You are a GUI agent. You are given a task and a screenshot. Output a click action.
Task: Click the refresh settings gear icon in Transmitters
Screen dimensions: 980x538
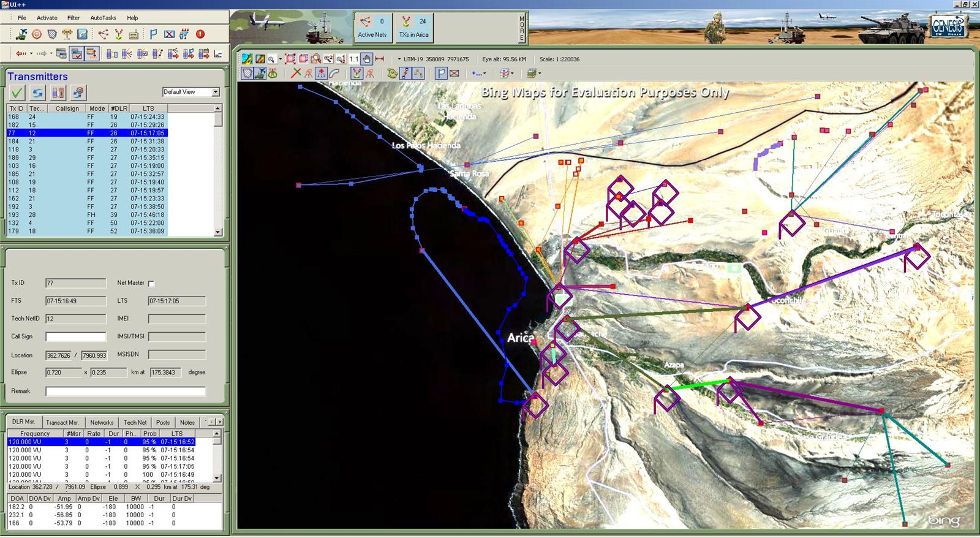pos(78,93)
